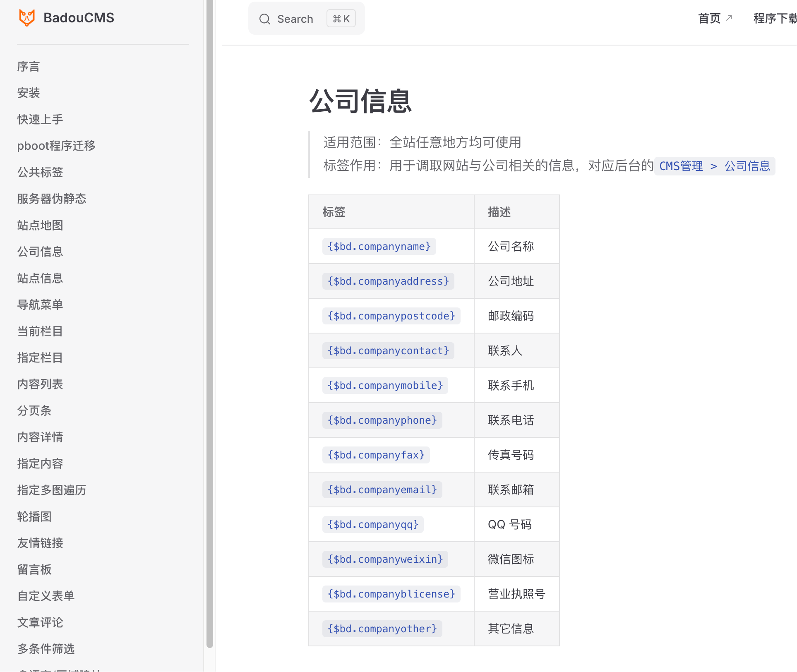Go to the 安装 sidebar page
Image resolution: width=797 pixels, height=672 pixels.
29,93
